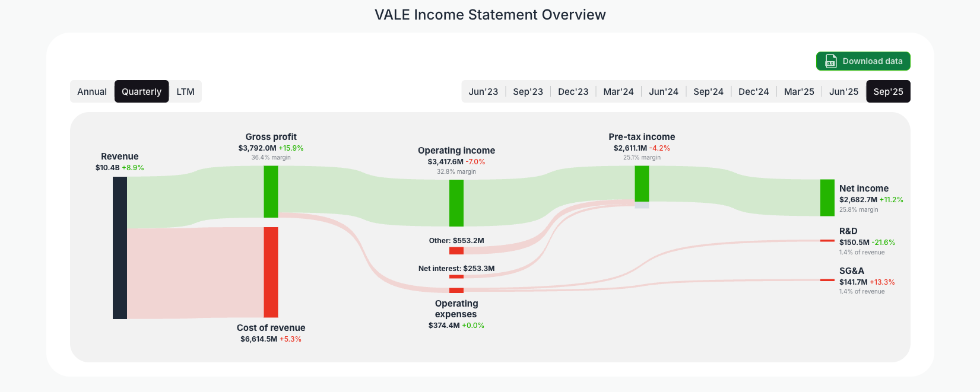Click the red Cost of revenue node bar
Image resolution: width=980 pixels, height=392 pixels.
[271, 273]
